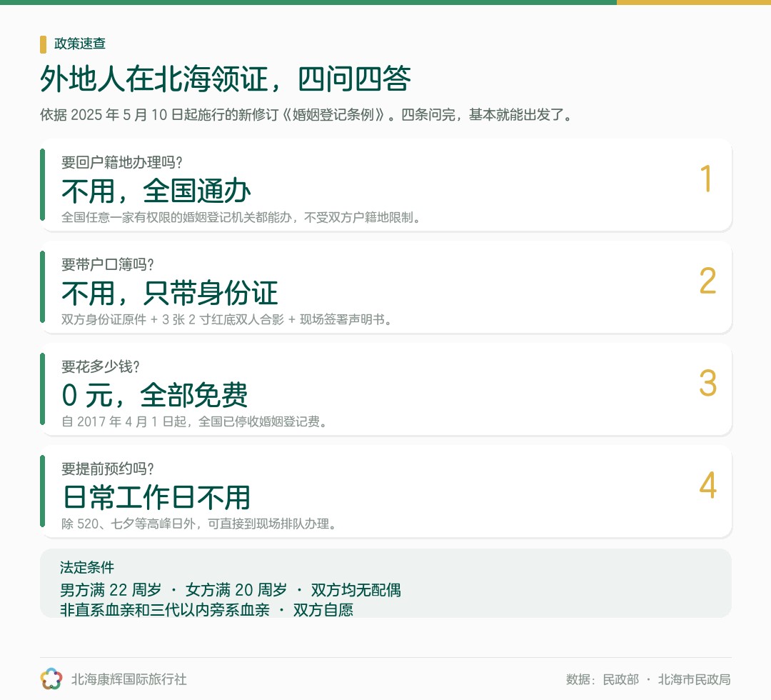Click the note about 双方身份证原件 and photos
This screenshot has height=700, width=771.
click(227, 319)
